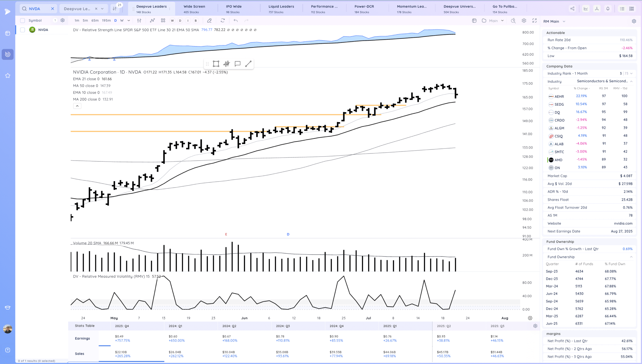
Task: Open the Momentum Leaders tab
Action: point(412,9)
